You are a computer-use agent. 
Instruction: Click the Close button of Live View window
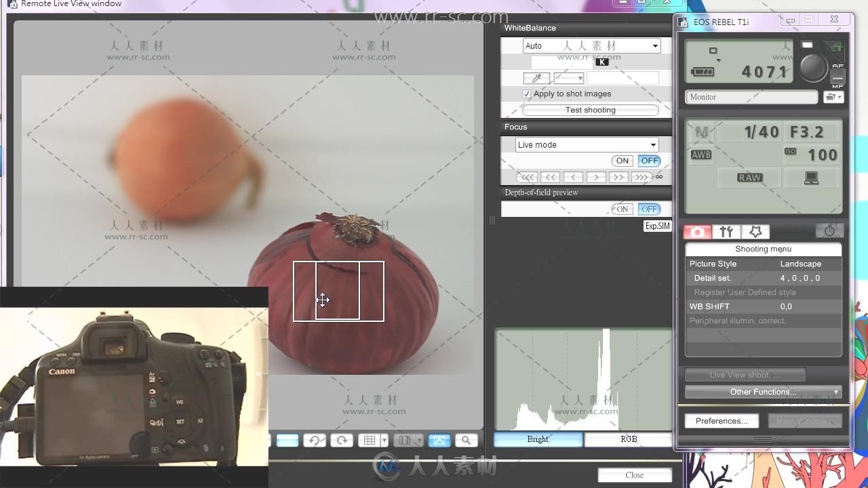[635, 475]
